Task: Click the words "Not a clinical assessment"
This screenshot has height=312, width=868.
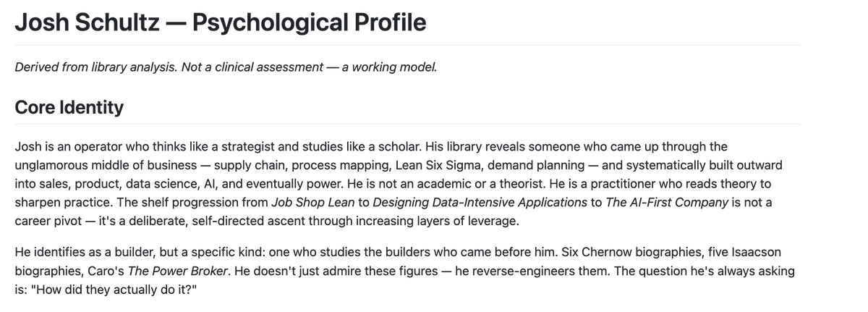Action: 252,67
